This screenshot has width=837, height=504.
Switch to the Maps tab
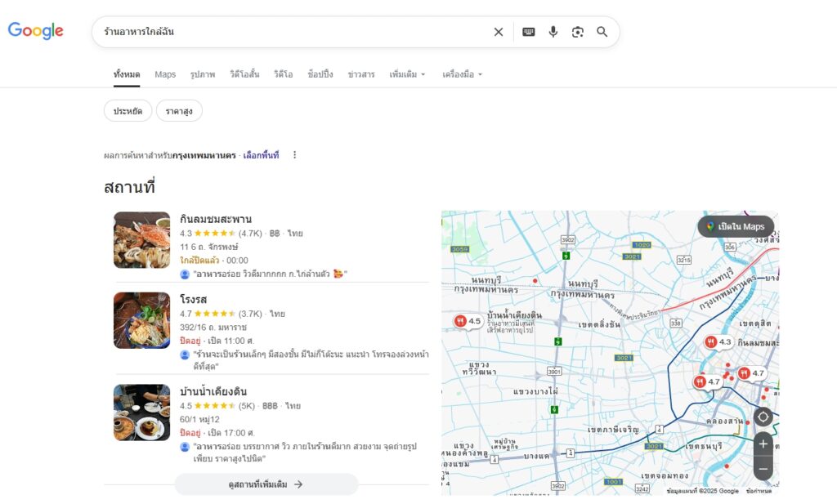point(164,74)
